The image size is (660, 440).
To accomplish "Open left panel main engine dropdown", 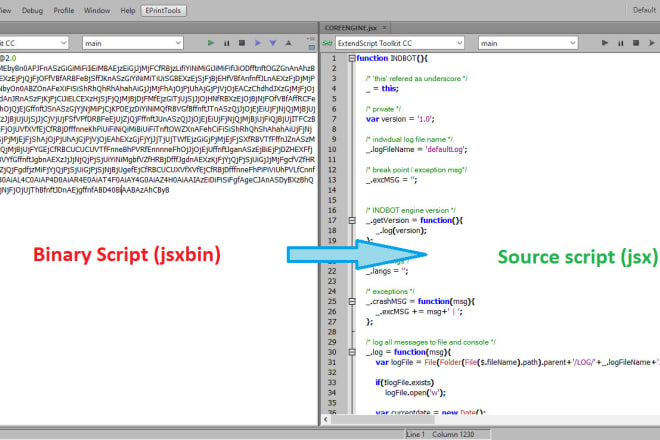I will (133, 43).
